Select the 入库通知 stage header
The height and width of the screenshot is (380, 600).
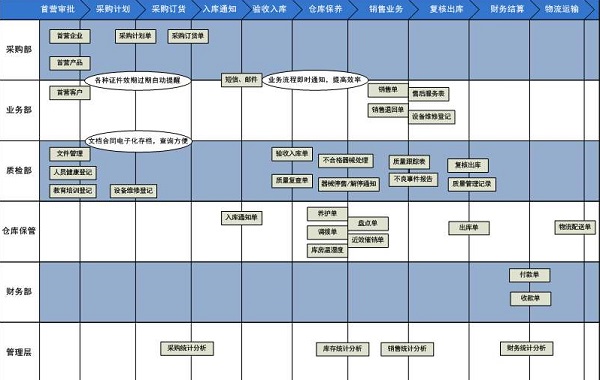[x=220, y=9]
